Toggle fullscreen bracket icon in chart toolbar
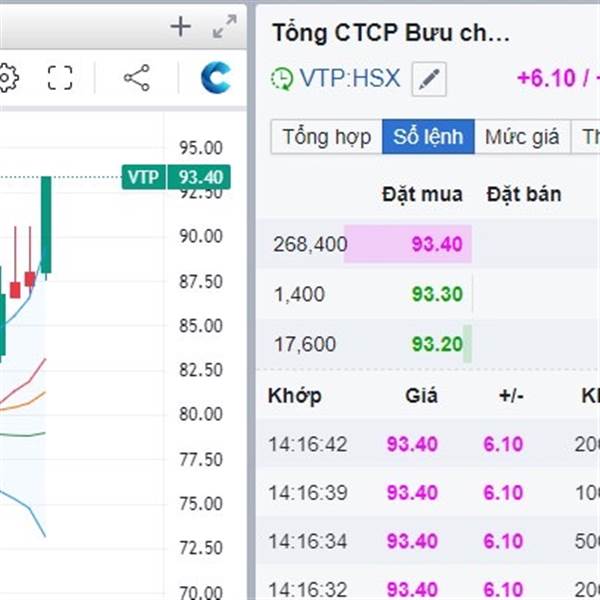This screenshot has height=600, width=600. [60, 78]
